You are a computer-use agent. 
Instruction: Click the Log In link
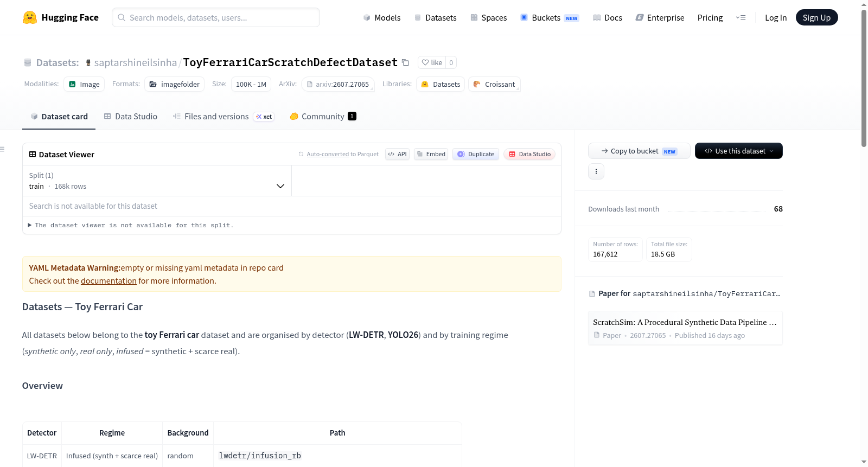776,17
